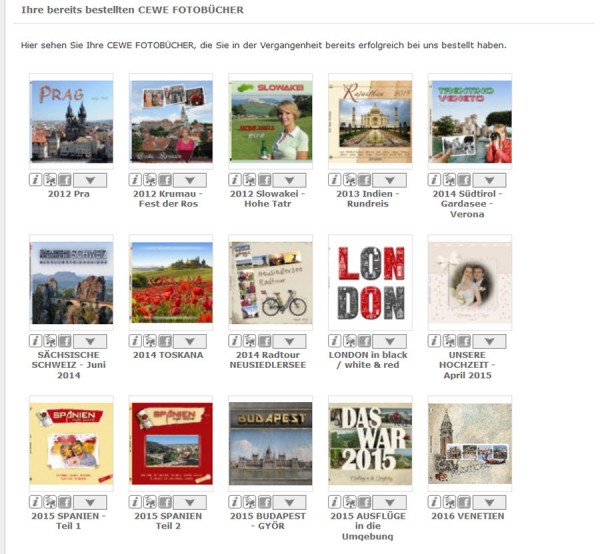The width and height of the screenshot is (600, 554).
Task: Open the Budapest cover thumbnail
Action: (271, 444)
